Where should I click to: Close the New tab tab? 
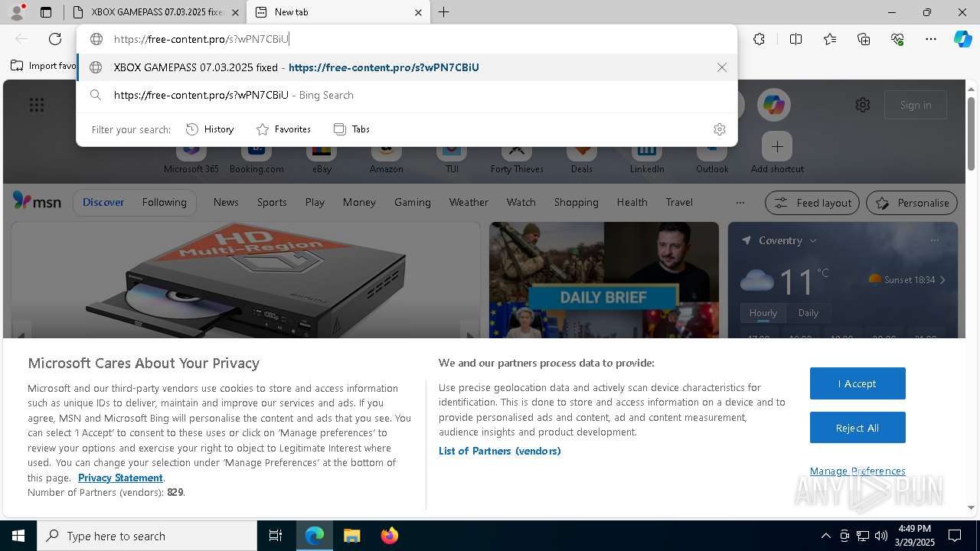click(x=418, y=12)
